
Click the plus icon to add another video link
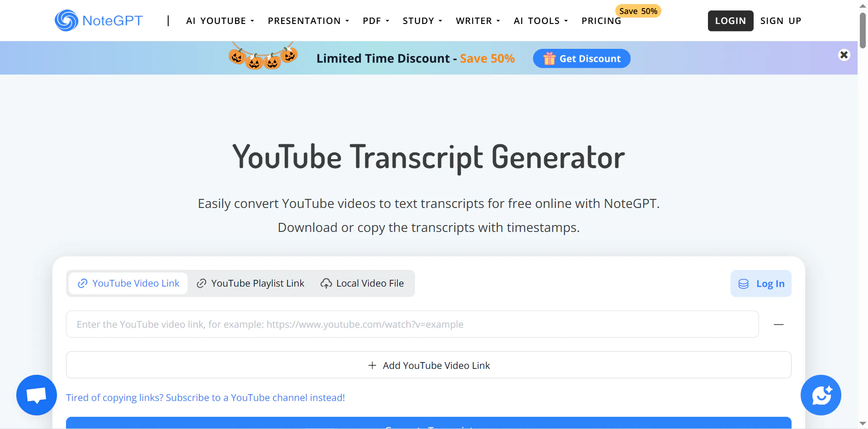372,365
